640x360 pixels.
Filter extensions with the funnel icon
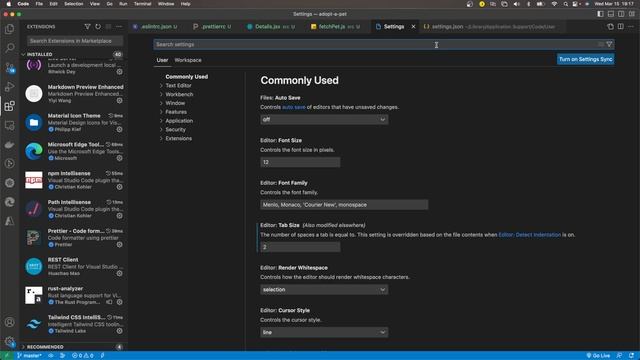click(87, 27)
